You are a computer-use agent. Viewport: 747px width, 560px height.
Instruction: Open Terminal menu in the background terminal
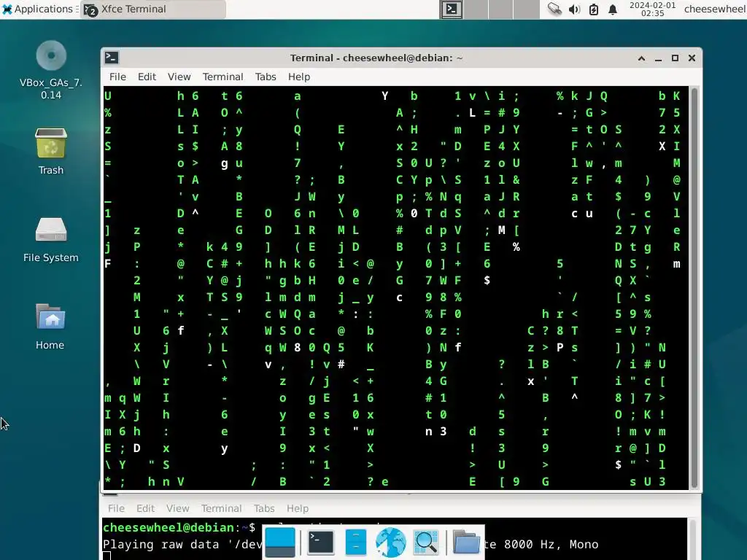[221, 508]
